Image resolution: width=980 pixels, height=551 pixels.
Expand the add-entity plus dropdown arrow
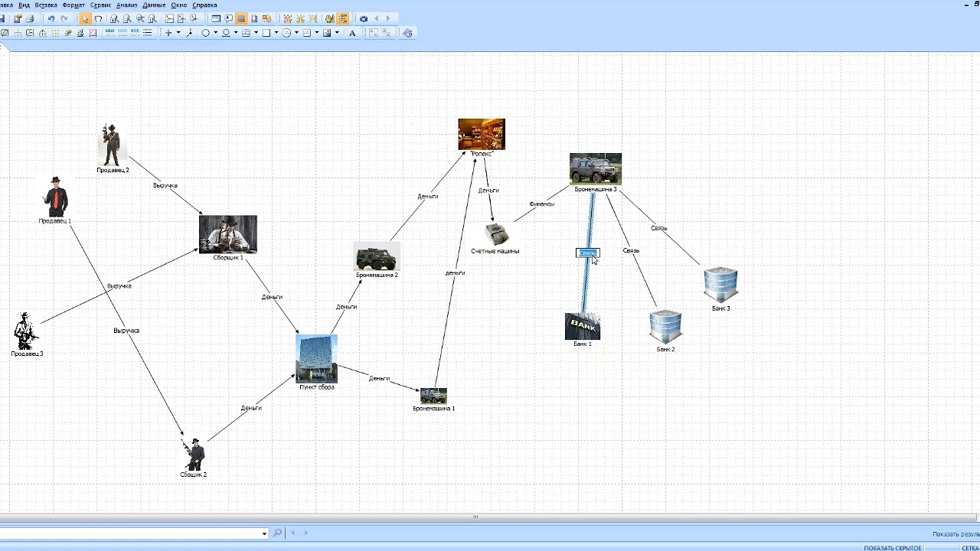(x=178, y=33)
